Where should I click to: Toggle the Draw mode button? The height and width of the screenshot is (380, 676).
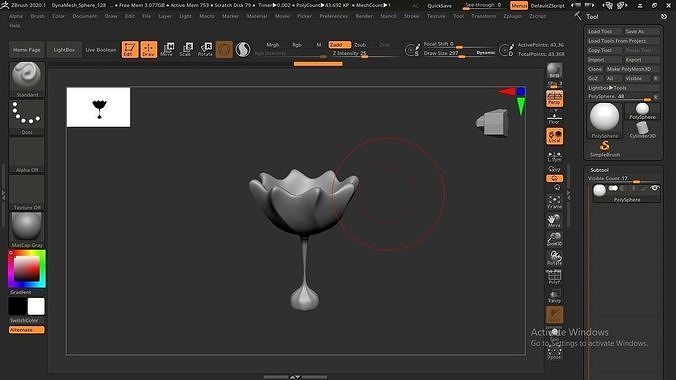click(x=149, y=49)
